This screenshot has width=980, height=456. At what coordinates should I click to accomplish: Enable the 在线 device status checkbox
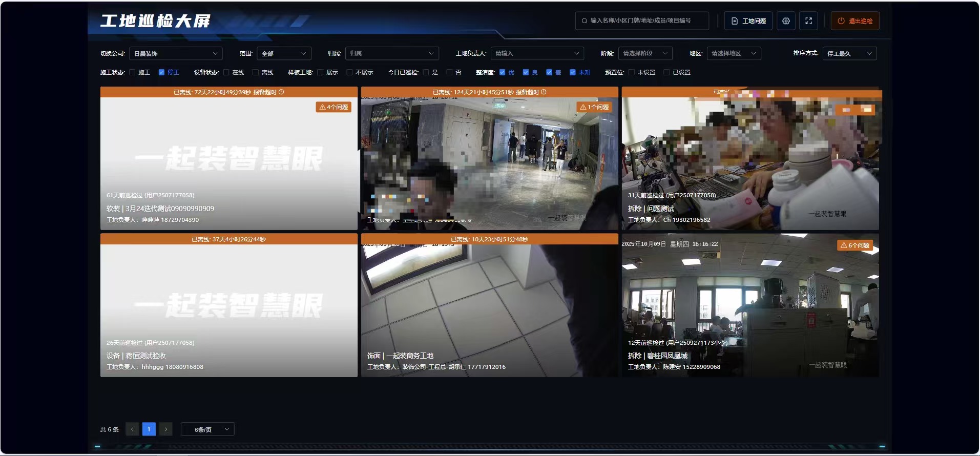pos(226,72)
